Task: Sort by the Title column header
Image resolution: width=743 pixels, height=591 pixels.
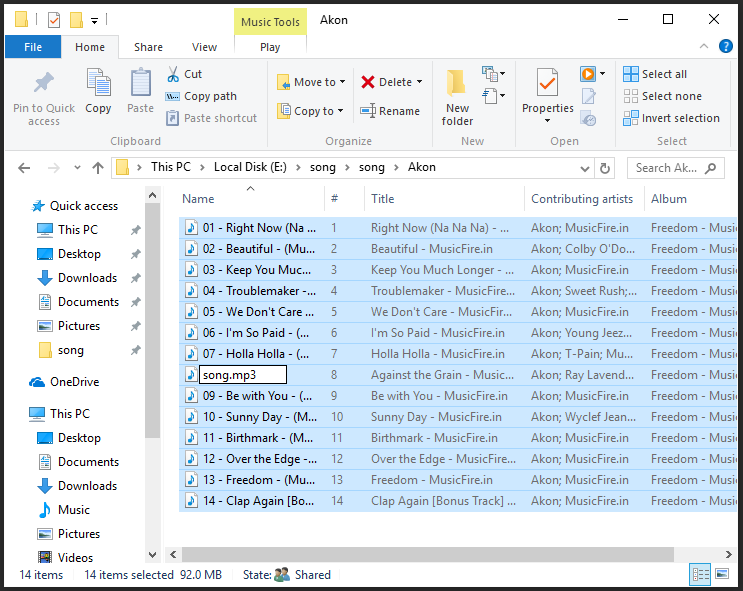Action: click(382, 199)
